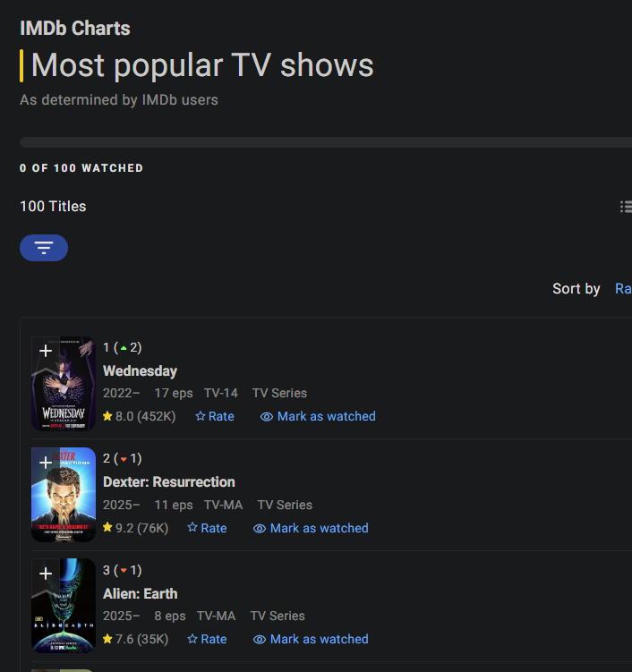The width and height of the screenshot is (632, 672).
Task: Click the Wednesday poster thumbnail
Action: pos(64,384)
